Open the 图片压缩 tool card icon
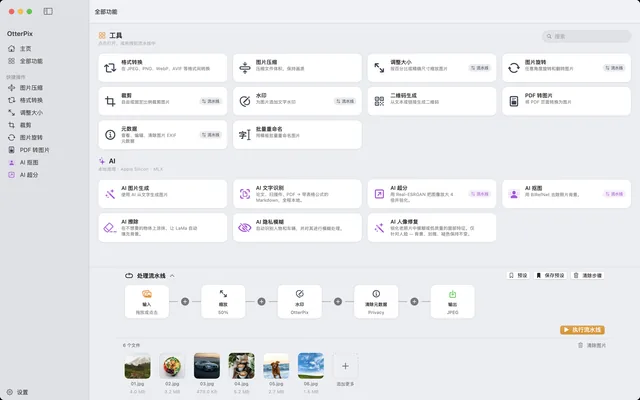640x400 pixels. pos(244,68)
